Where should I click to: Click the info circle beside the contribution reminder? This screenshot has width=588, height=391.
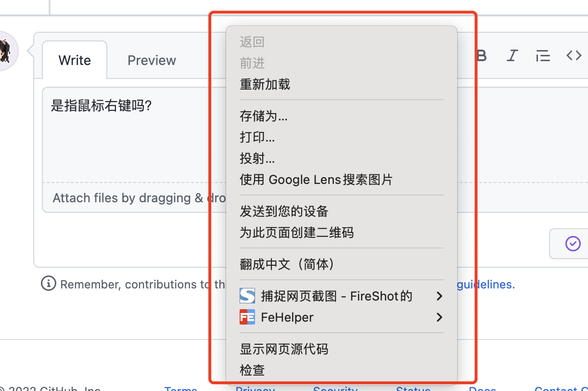click(48, 284)
